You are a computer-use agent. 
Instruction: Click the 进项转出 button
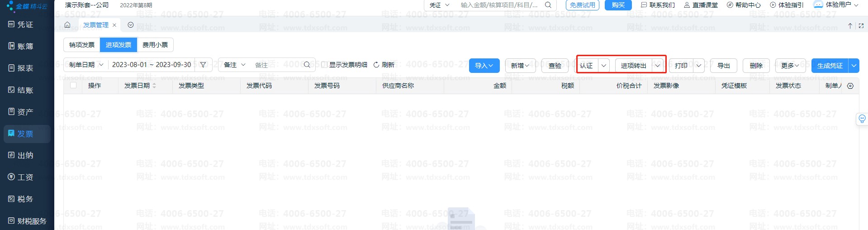(634, 66)
